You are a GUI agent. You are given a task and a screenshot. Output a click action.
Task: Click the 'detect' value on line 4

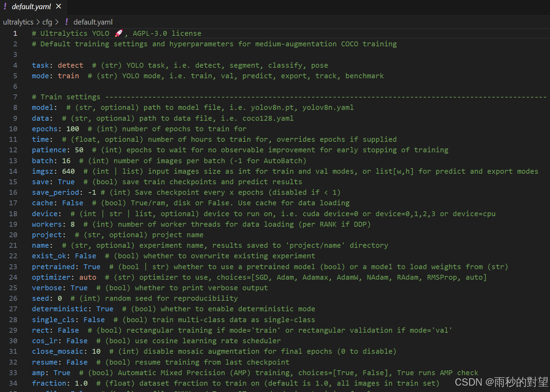[71, 65]
